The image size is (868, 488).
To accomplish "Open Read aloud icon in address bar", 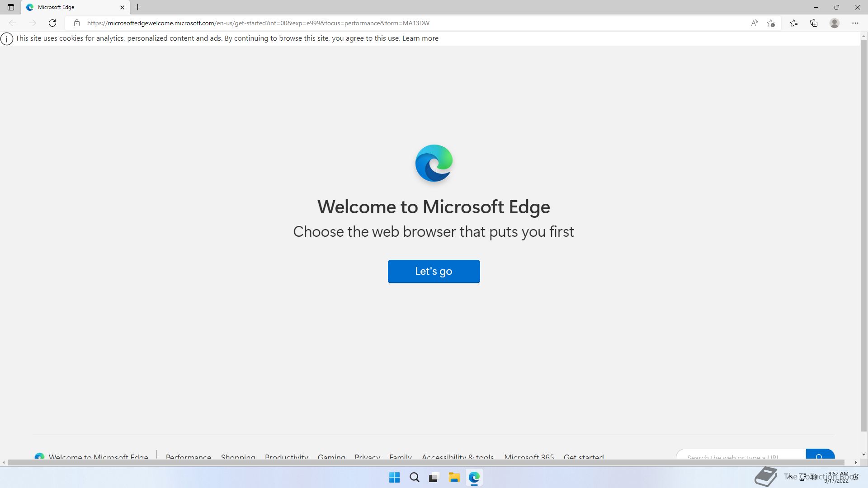I will click(754, 23).
